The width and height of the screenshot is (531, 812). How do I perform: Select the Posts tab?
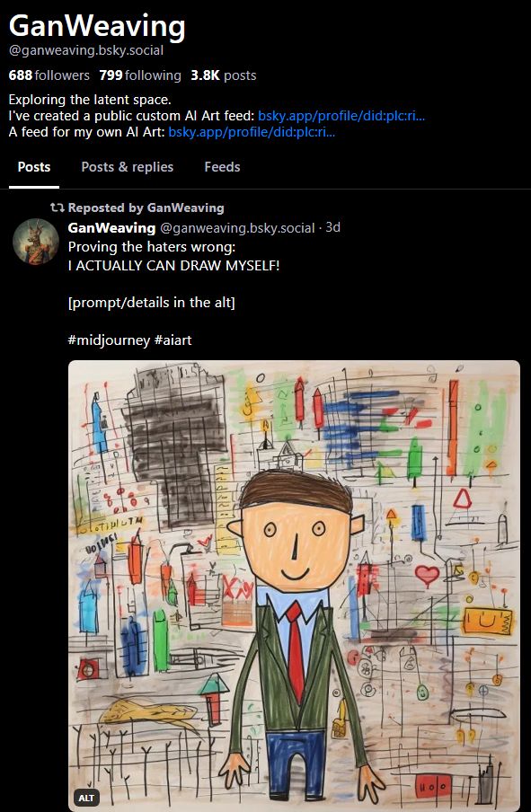(34, 167)
